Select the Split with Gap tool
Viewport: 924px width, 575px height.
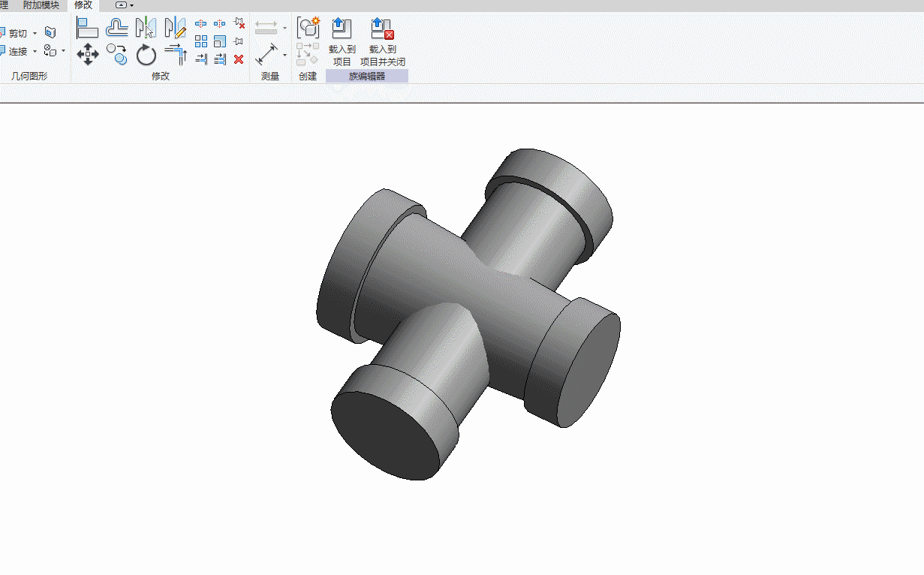tap(220, 23)
